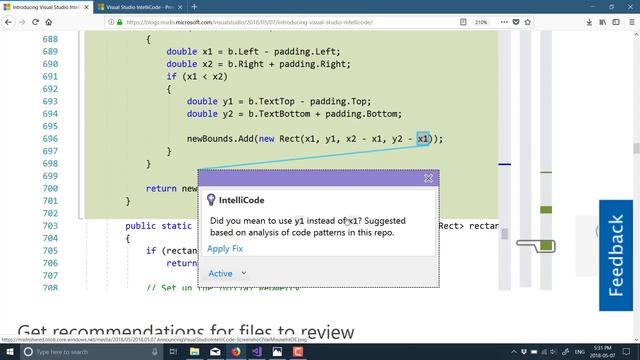Click Firefox icon in taskbar

236,351
